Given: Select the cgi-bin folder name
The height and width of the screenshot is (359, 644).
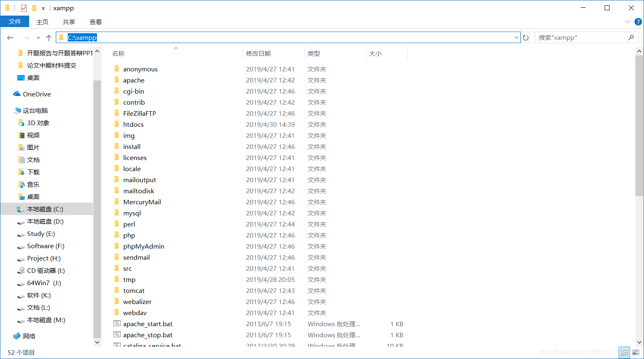Looking at the screenshot, I should coord(133,91).
